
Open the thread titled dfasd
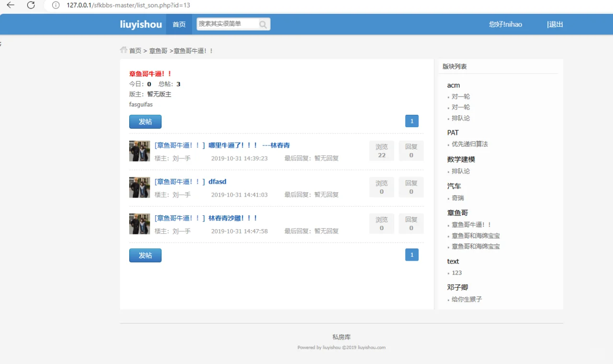[217, 181]
